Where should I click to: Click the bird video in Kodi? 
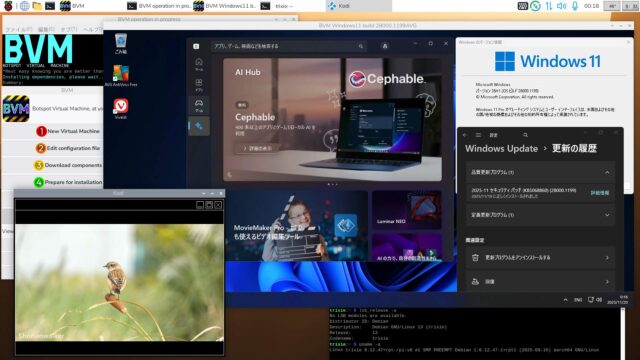pyautogui.click(x=119, y=282)
